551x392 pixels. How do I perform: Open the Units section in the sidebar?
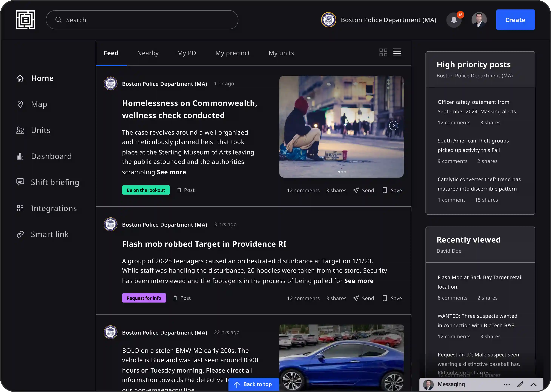pyautogui.click(x=41, y=130)
